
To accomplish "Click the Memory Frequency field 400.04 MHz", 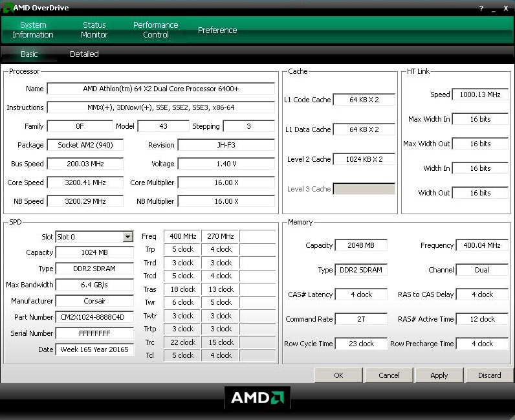I will [482, 245].
